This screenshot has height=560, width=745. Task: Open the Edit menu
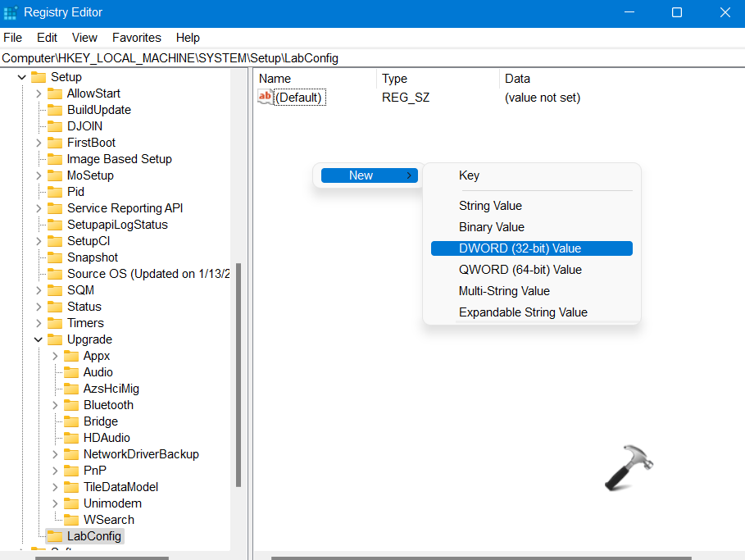click(48, 38)
